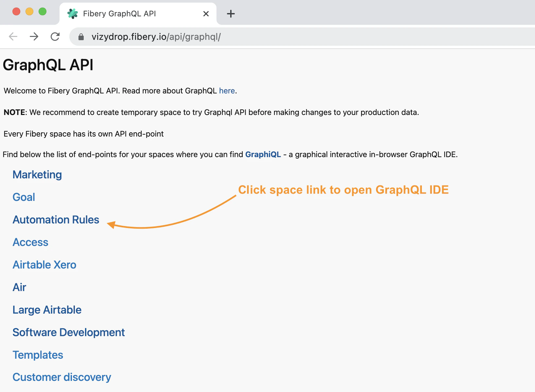
Task: Open the GraphiQL link
Action: pos(263,155)
